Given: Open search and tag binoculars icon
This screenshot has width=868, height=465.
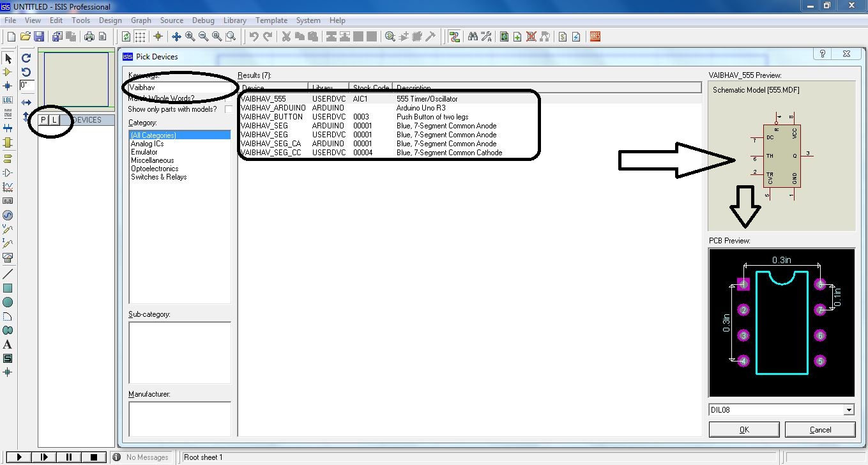Looking at the screenshot, I should tap(473, 36).
